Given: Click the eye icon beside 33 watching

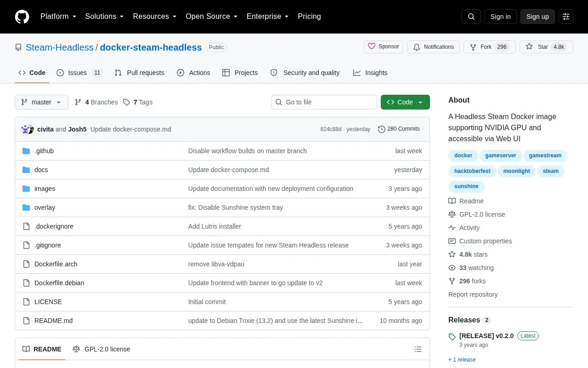Looking at the screenshot, I should point(452,268).
